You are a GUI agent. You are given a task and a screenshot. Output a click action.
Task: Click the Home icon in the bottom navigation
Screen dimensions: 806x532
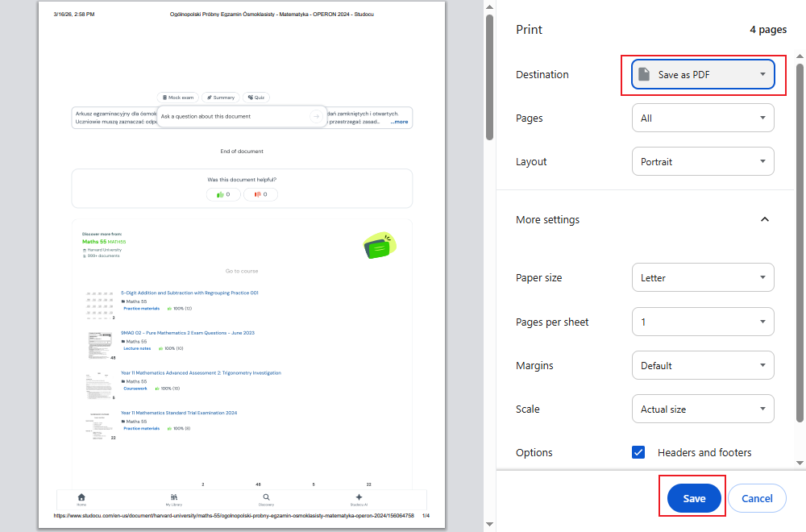tap(81, 497)
